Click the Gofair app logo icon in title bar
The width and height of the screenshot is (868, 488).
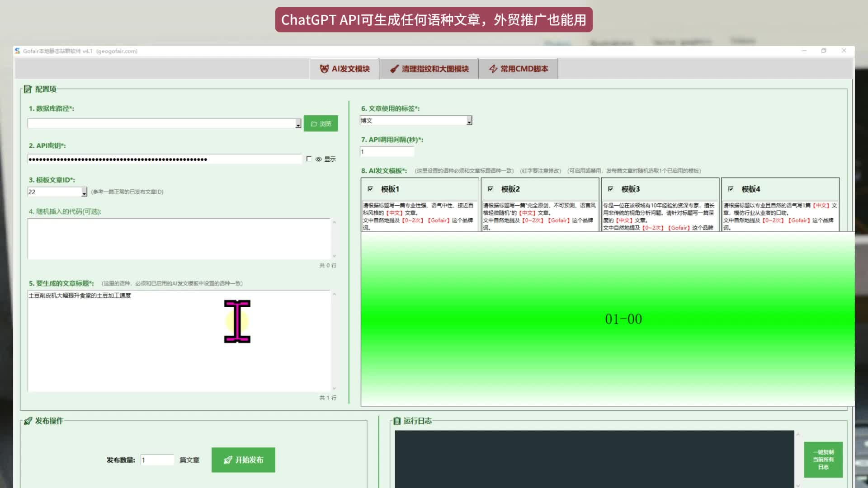tap(17, 51)
